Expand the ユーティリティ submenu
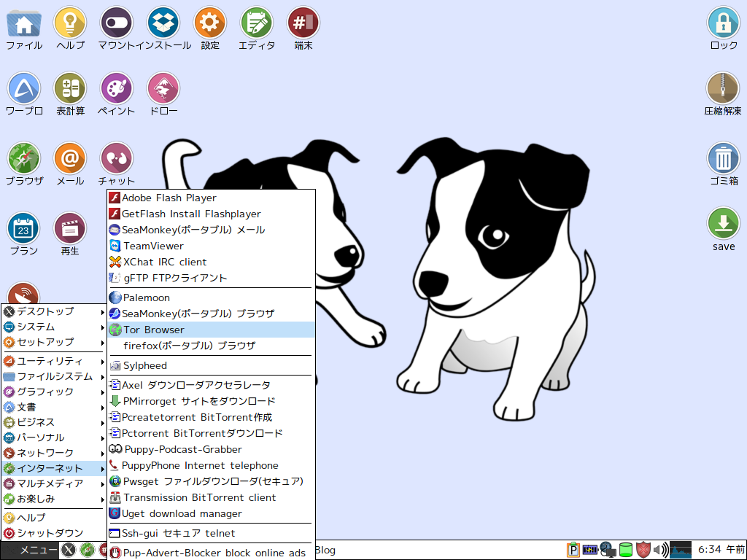Image resolution: width=747 pixels, height=560 pixels. (53, 362)
